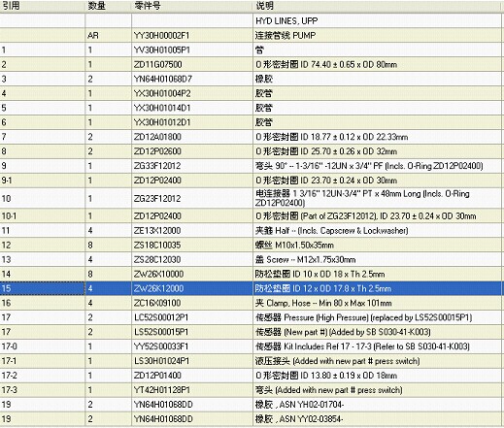The height and width of the screenshot is (428, 504).
Task: Click part number LS52S00015P1
Action: [161, 332]
